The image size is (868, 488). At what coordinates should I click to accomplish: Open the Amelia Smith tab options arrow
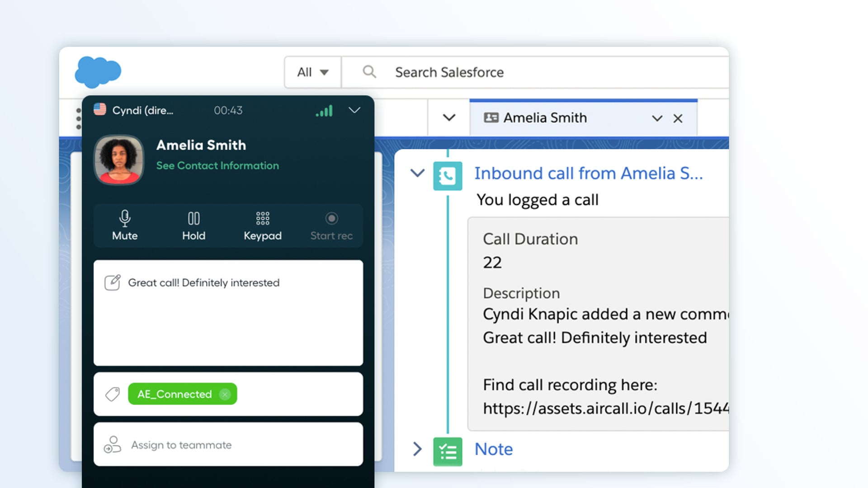click(657, 118)
